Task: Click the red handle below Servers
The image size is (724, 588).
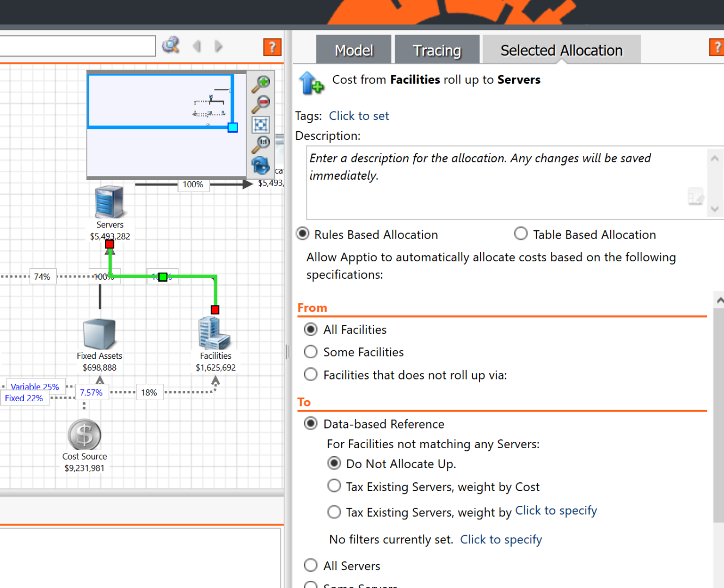Action: 109,244
